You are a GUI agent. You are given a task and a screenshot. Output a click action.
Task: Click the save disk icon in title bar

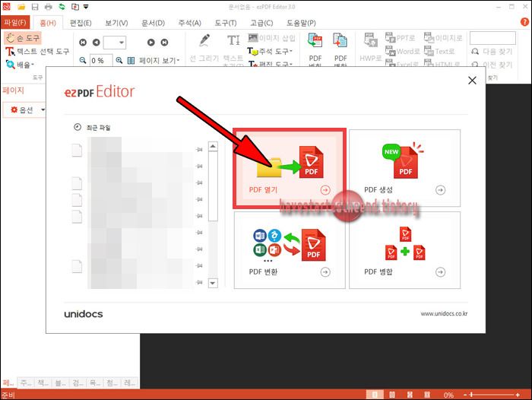coord(35,6)
